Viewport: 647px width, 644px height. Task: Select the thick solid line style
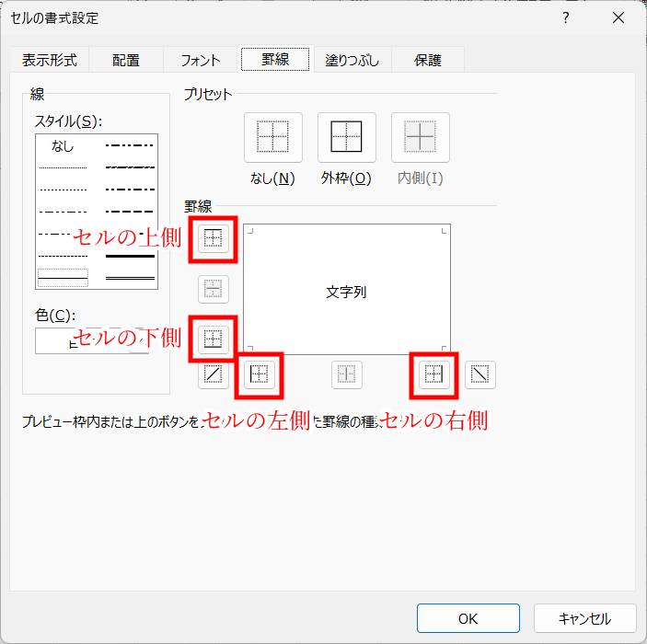pos(130,256)
